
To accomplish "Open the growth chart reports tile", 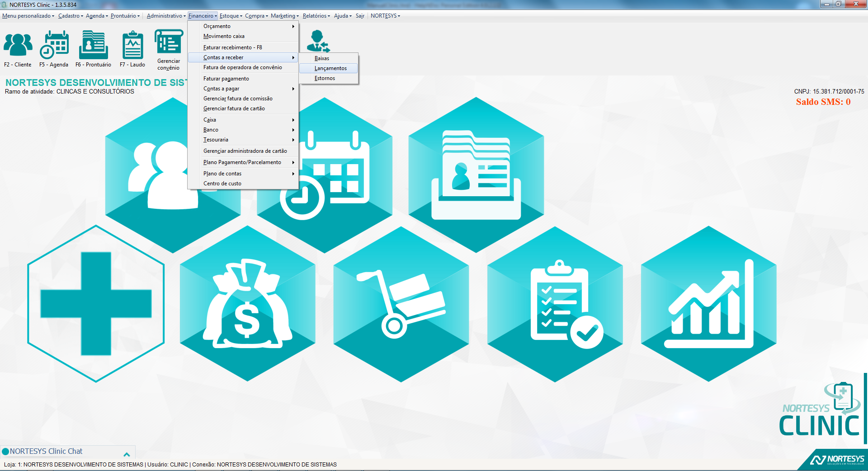I will pyautogui.click(x=708, y=304).
